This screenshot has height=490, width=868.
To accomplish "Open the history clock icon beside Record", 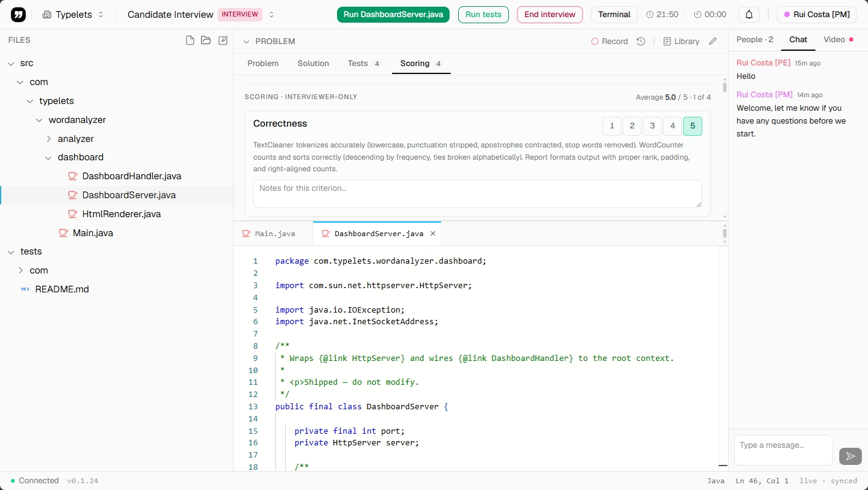I will coord(641,42).
